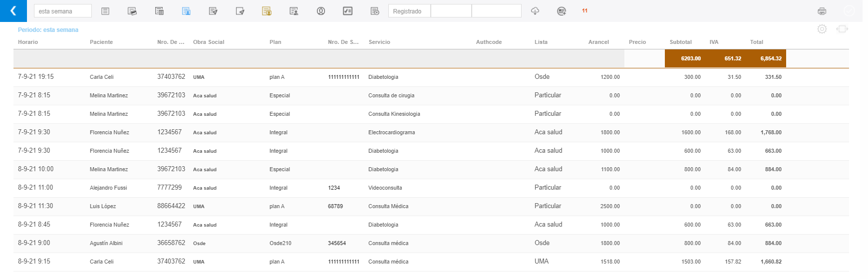The image size is (868, 279).
Task: Open table settings gear icon
Action: click(x=822, y=29)
